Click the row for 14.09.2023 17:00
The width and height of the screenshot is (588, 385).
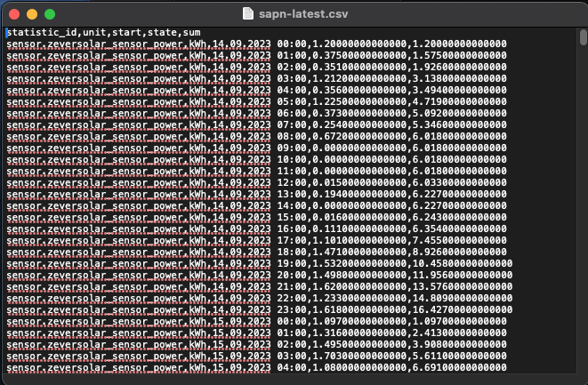point(256,240)
